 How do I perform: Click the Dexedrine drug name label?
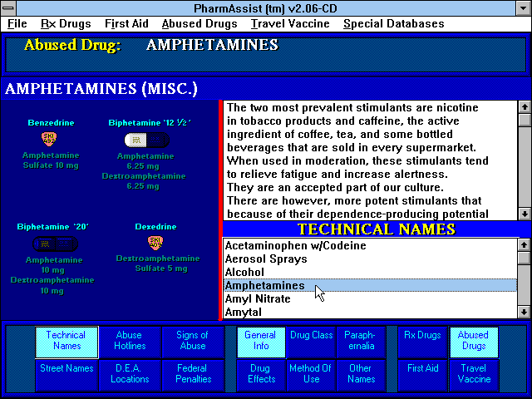155,227
